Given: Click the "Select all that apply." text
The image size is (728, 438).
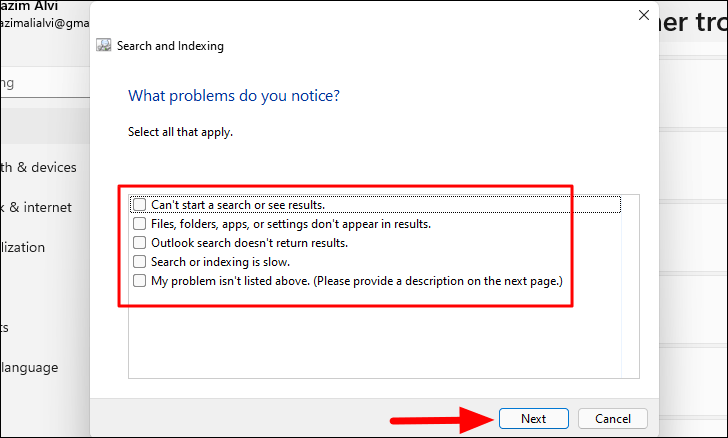Looking at the screenshot, I should point(180,132).
